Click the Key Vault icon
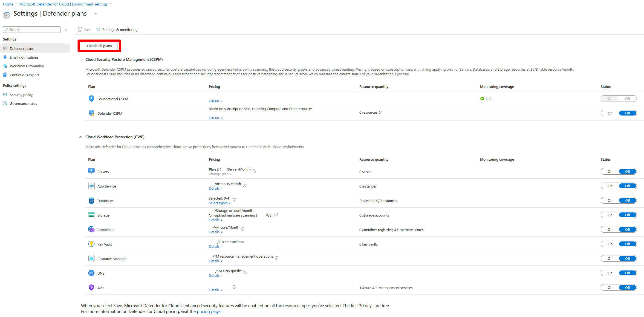The width and height of the screenshot is (644, 317). click(91, 244)
